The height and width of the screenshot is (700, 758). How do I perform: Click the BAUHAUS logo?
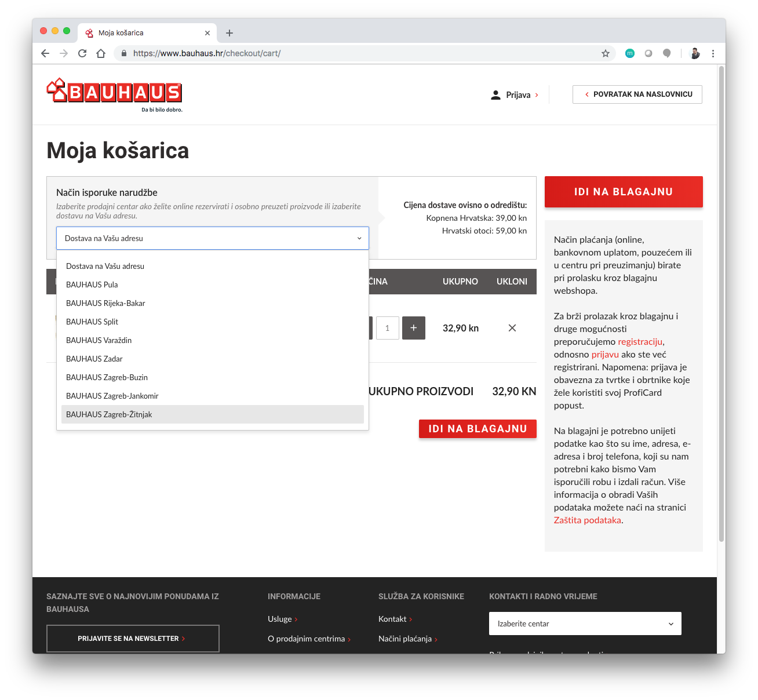click(114, 93)
